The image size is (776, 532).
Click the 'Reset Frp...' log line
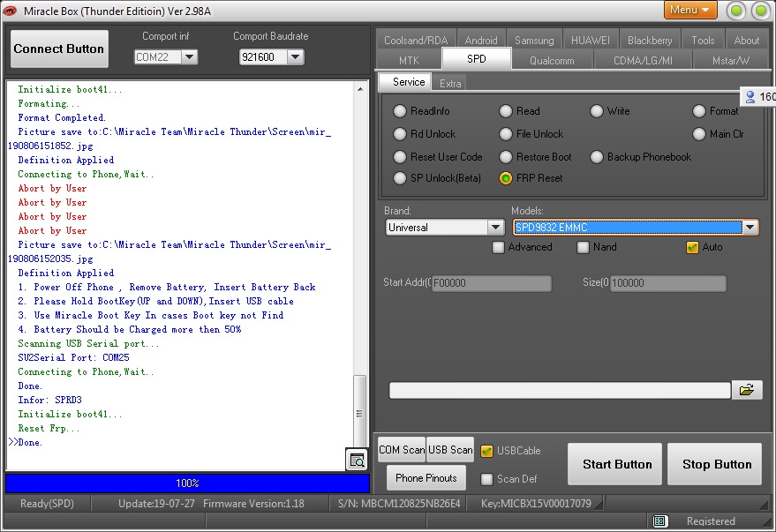point(49,428)
